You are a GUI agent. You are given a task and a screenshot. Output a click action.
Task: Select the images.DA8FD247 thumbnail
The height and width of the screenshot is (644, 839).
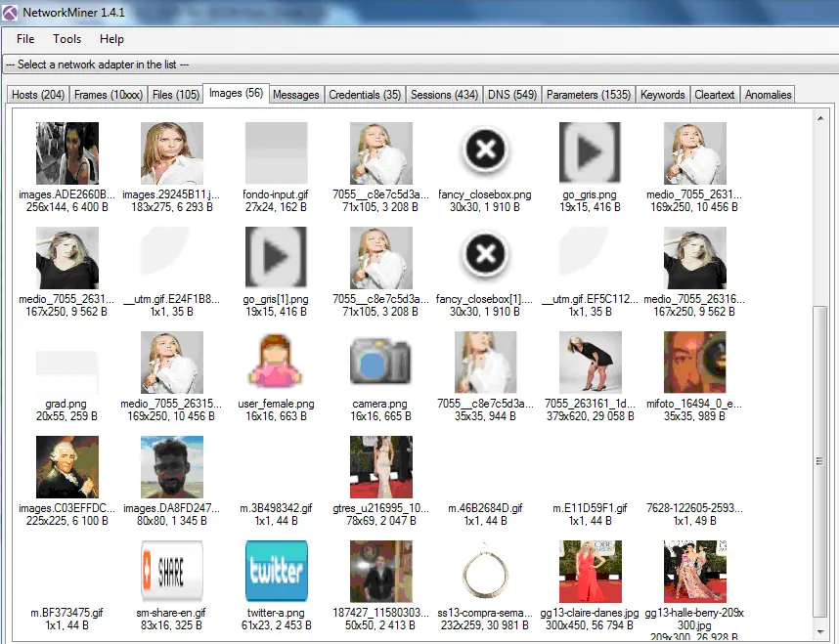(172, 467)
